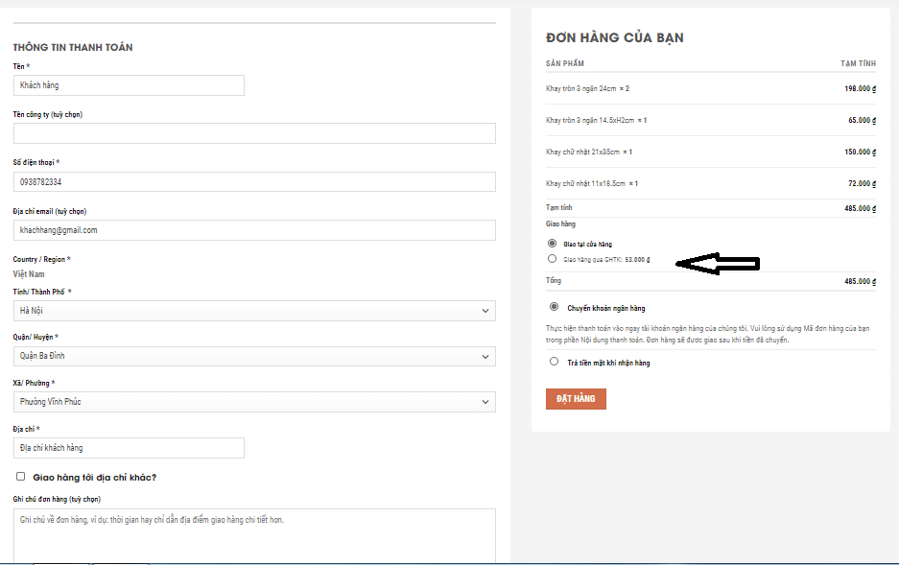
Task: Click the Số điện thoại phone number field
Action: [x=254, y=182]
